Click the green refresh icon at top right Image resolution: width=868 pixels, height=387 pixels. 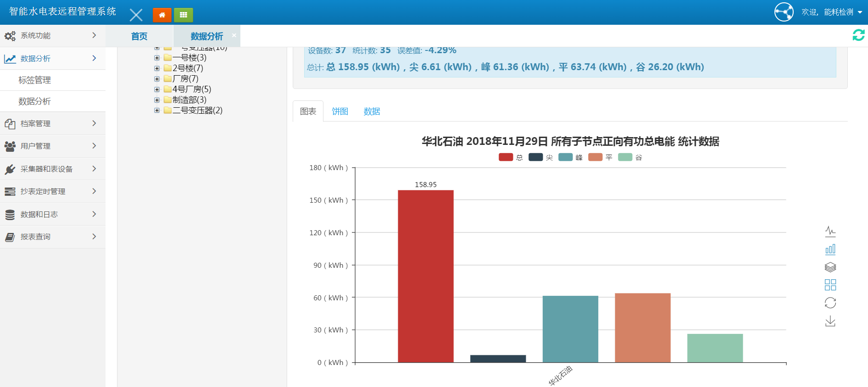[858, 35]
